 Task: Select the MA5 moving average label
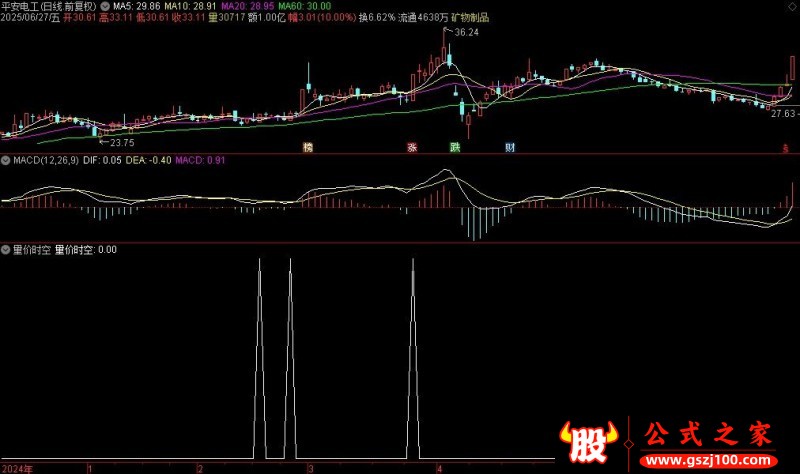click(136, 7)
